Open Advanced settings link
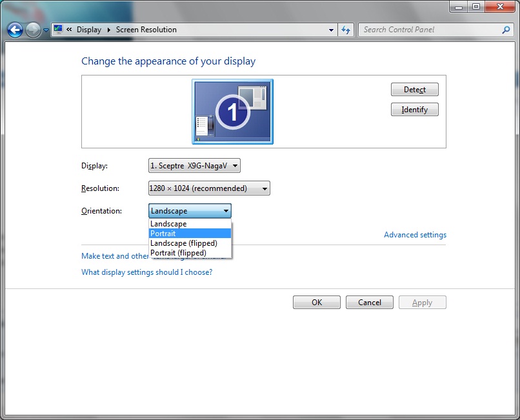This screenshot has height=420, width=520. (415, 234)
